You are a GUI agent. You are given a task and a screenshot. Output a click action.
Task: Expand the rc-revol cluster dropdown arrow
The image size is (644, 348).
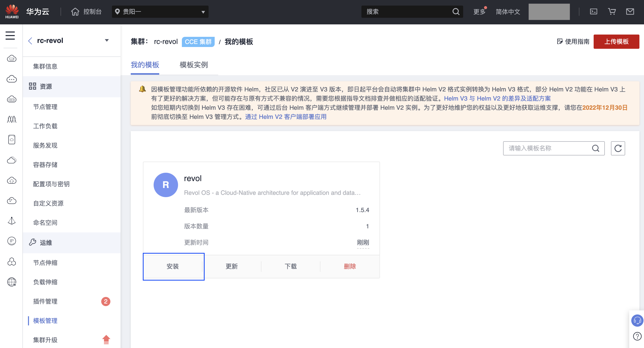(x=107, y=40)
